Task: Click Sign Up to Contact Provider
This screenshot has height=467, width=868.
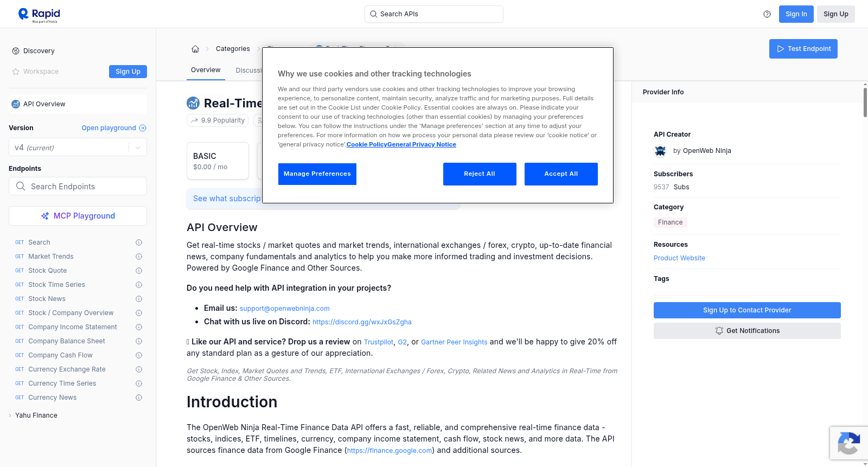Action: (x=747, y=310)
